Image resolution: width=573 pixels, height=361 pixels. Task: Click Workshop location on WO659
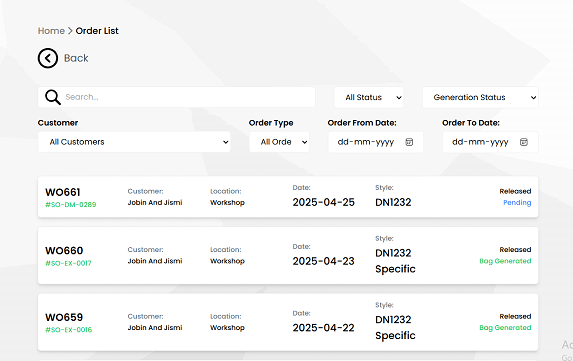227,328
